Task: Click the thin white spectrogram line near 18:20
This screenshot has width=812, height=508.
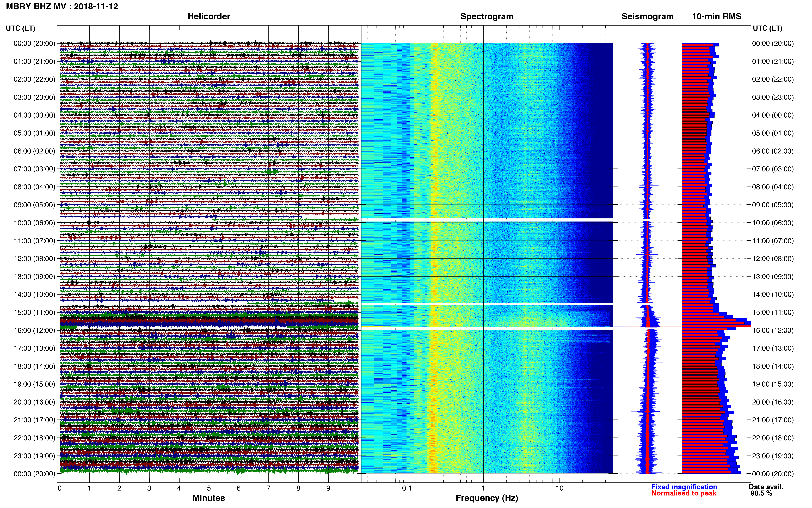Action: pyautogui.click(x=487, y=372)
